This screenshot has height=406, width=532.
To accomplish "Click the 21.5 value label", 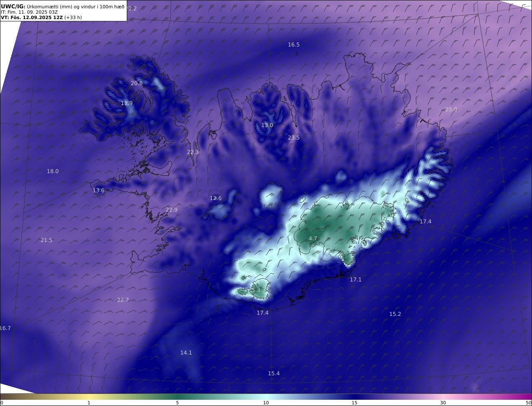I will 47,240.
